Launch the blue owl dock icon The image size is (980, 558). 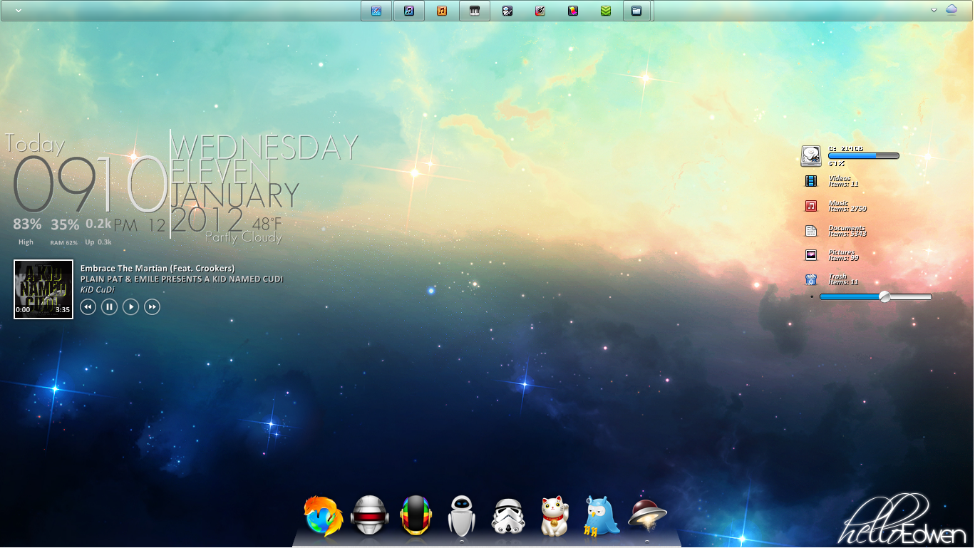tap(601, 516)
